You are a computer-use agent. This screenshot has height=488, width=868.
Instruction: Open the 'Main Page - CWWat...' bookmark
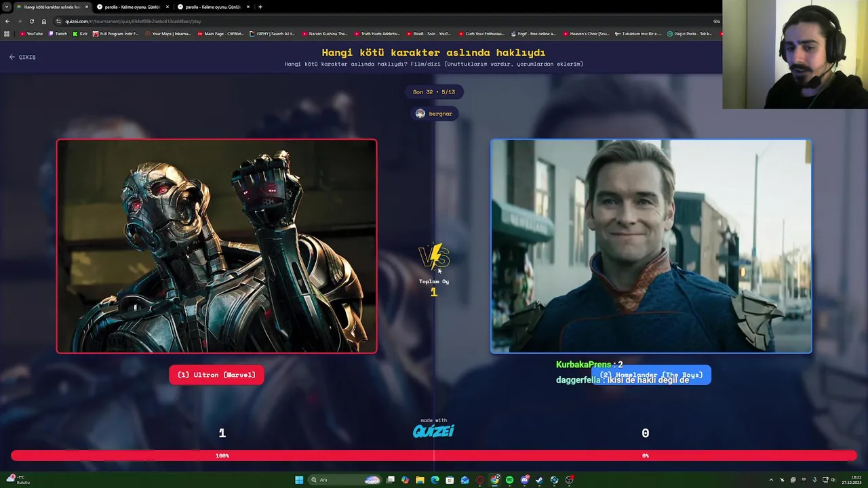[x=220, y=33]
